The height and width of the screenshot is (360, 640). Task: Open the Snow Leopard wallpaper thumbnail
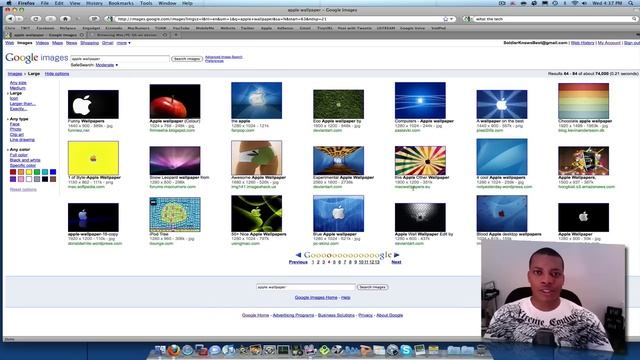(175, 160)
